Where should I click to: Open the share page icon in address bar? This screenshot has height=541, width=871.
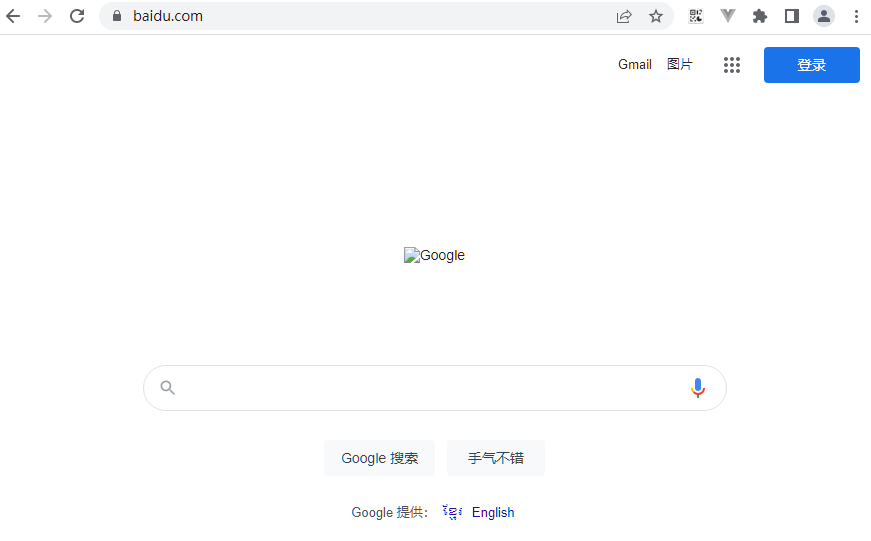(x=624, y=16)
